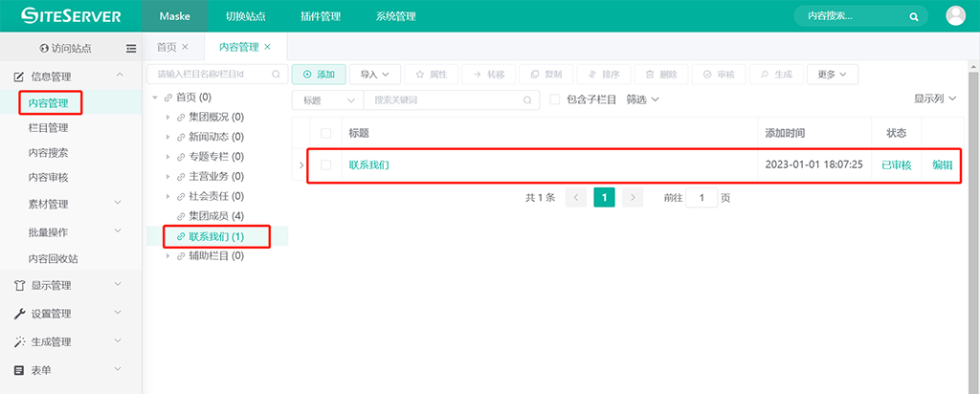Click the 添加 button
Viewport: 980px width, 394px height.
point(319,74)
